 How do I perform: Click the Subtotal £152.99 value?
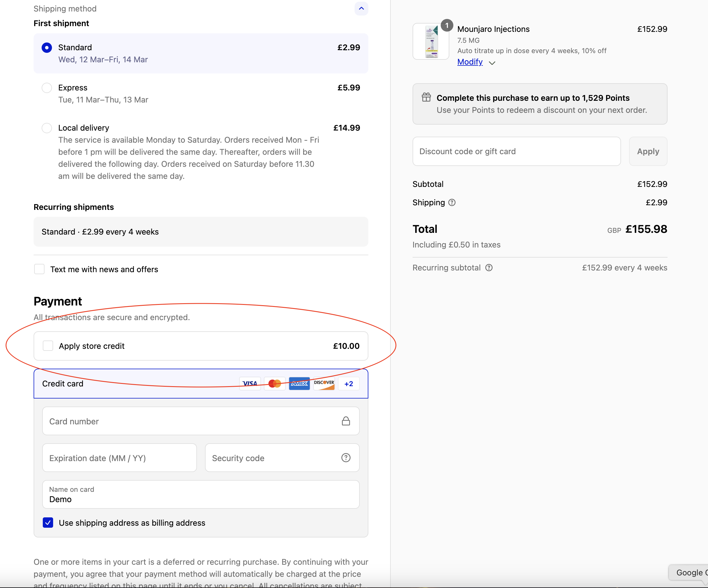point(652,184)
